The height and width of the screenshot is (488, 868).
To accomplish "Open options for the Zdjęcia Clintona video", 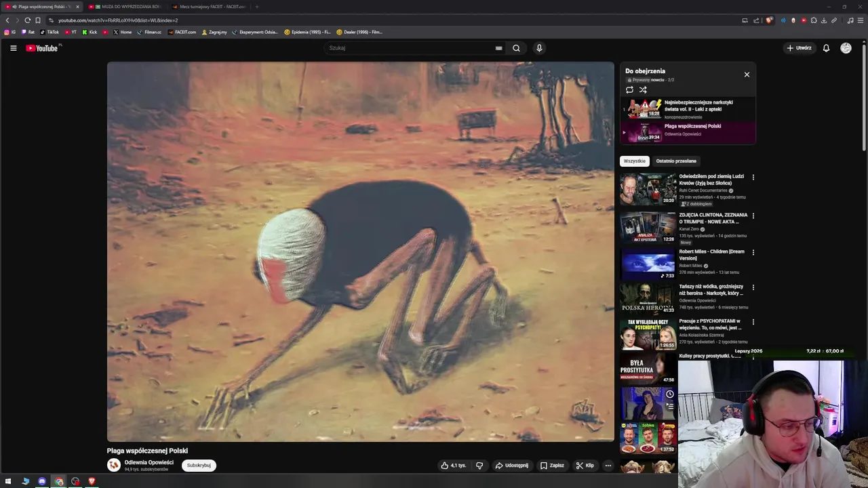I will (x=753, y=216).
